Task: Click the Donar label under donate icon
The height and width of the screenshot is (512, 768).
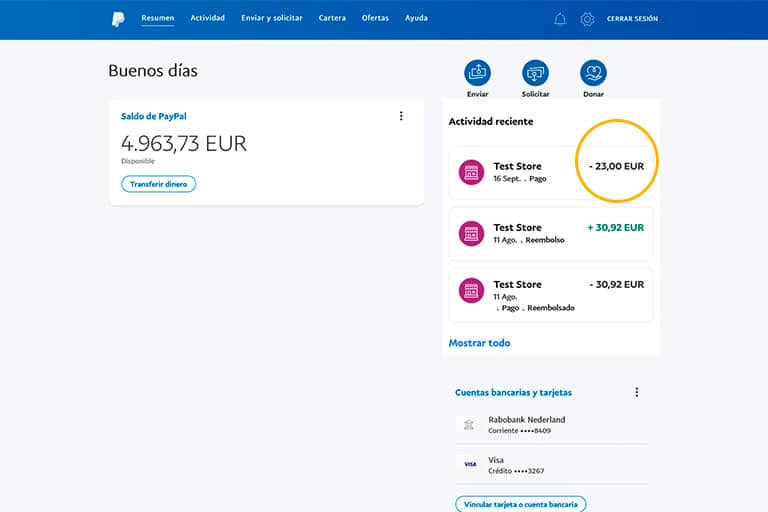Action: (593, 94)
